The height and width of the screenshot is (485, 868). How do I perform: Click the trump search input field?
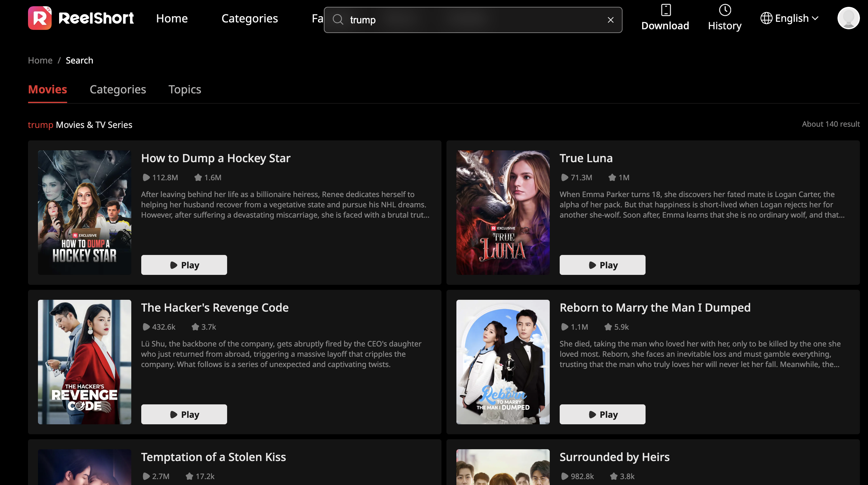point(473,20)
